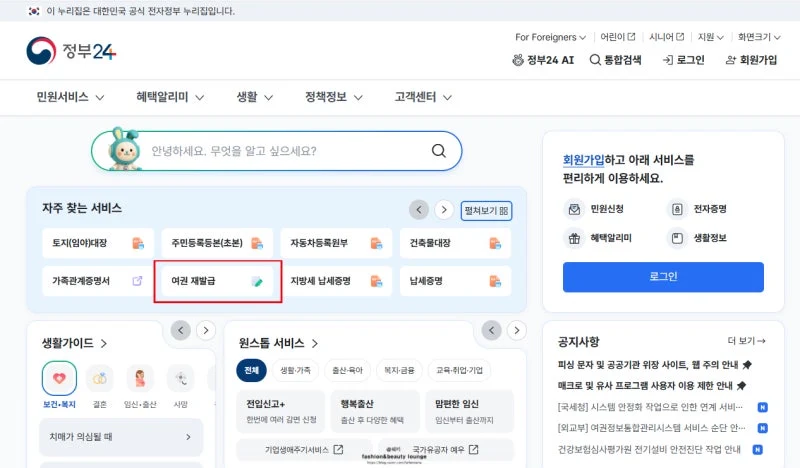Open 치매가 의심될 때 guide
This screenshot has height=468, width=800.
(x=121, y=437)
